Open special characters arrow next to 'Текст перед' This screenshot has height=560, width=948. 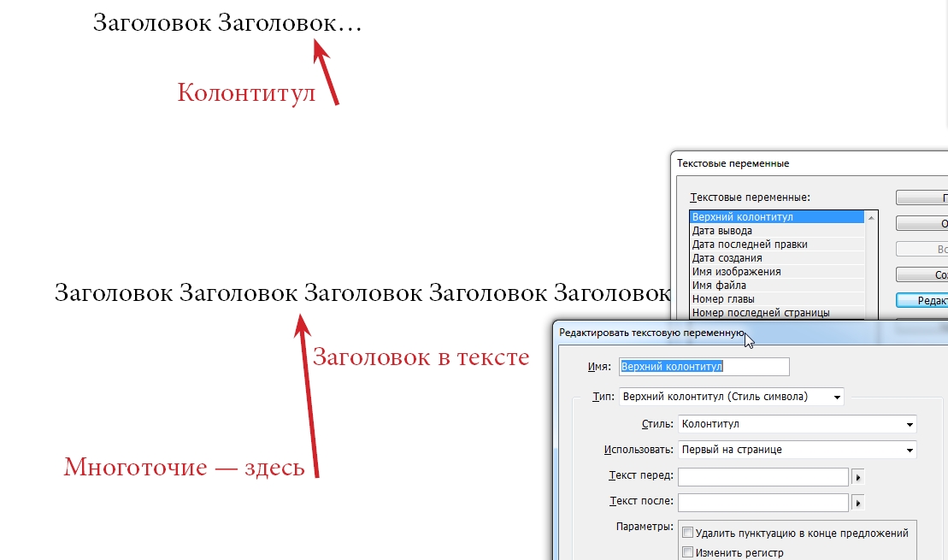pyautogui.click(x=858, y=477)
